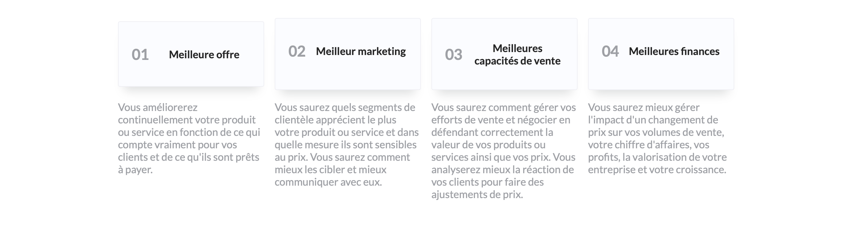The image size is (868, 241).
Task: Select the 01 Meilleure offre card
Action: [x=191, y=54]
